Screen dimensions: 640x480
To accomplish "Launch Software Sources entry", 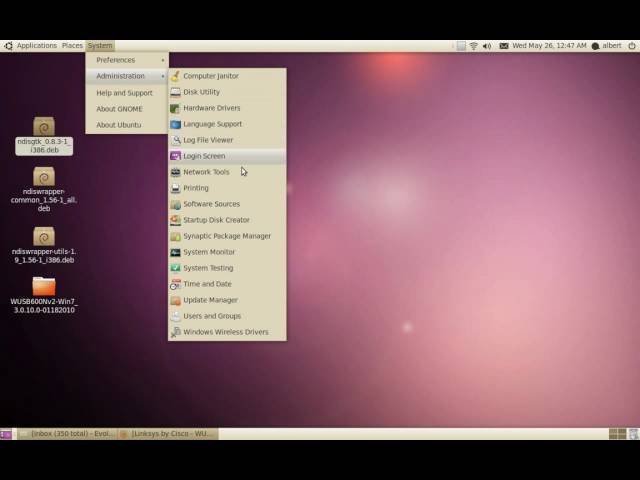I will coord(227,204).
